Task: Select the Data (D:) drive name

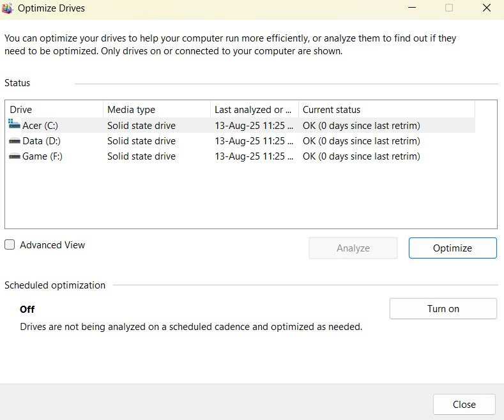Action: (x=42, y=141)
